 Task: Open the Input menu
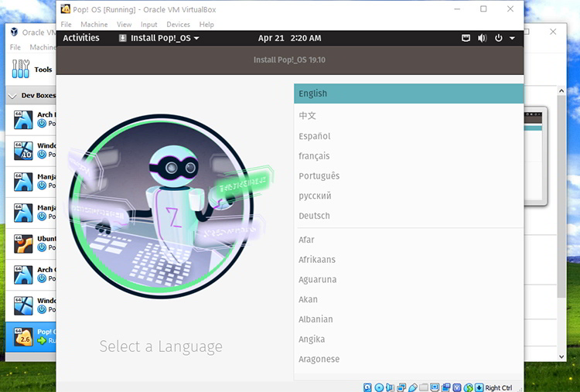pyautogui.click(x=148, y=25)
